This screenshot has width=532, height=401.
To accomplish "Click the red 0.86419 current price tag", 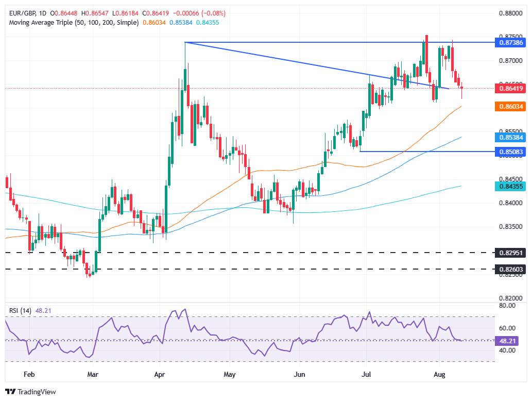I will (x=509, y=89).
